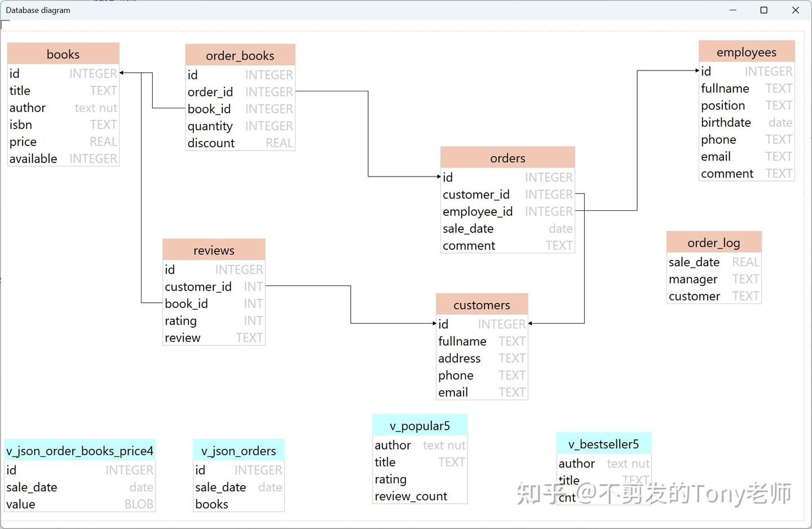Click the small expander square below the title bar
The height and width of the screenshot is (529, 812).
click(x=5, y=24)
